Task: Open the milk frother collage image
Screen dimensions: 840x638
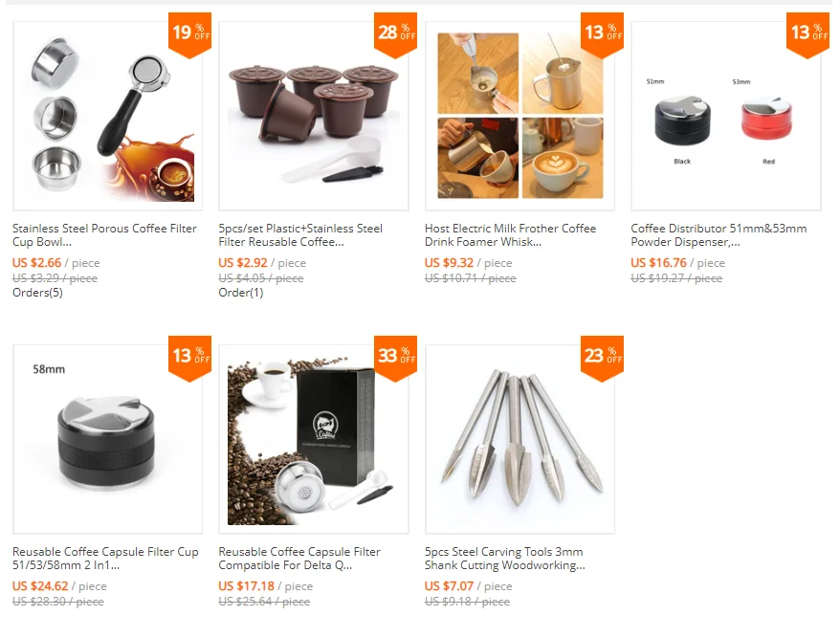Action: point(520,117)
